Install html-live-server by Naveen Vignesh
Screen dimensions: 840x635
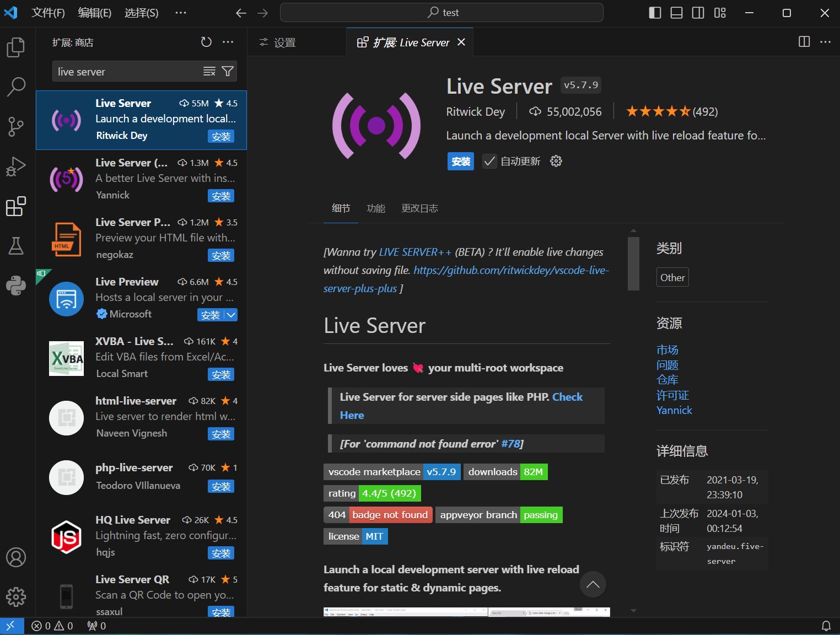pos(221,434)
